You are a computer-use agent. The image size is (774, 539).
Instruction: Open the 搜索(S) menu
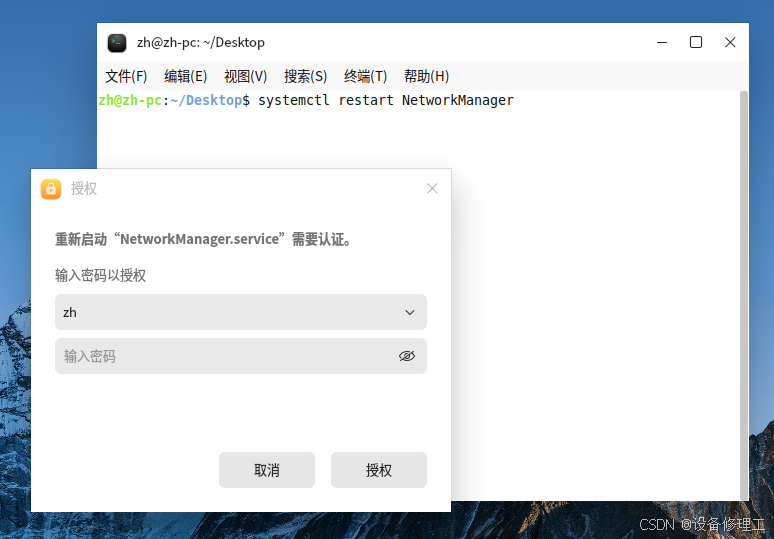(306, 77)
